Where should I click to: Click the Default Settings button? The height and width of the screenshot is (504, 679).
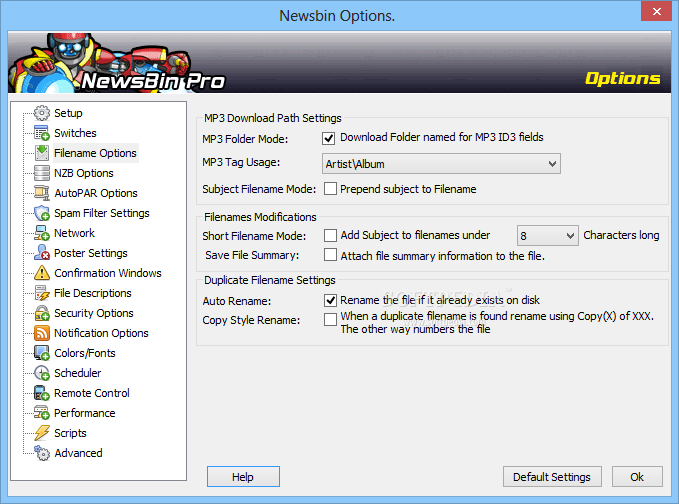pyautogui.click(x=552, y=477)
